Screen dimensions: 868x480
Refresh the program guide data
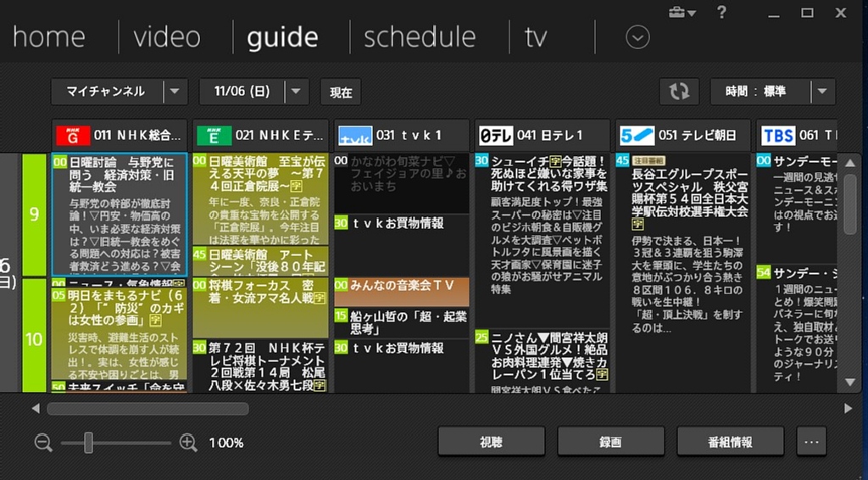click(x=679, y=92)
